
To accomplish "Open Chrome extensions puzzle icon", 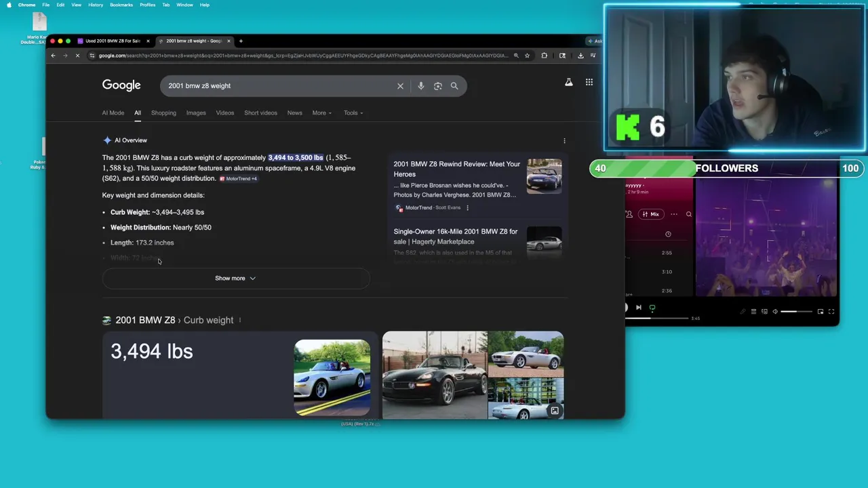I will 544,56.
